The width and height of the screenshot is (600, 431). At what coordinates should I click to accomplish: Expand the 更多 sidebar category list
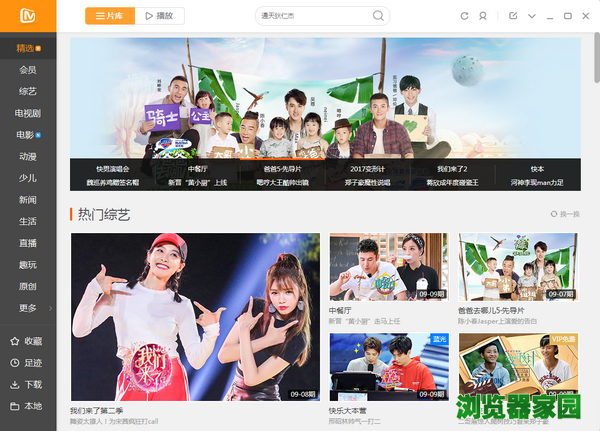click(x=28, y=308)
